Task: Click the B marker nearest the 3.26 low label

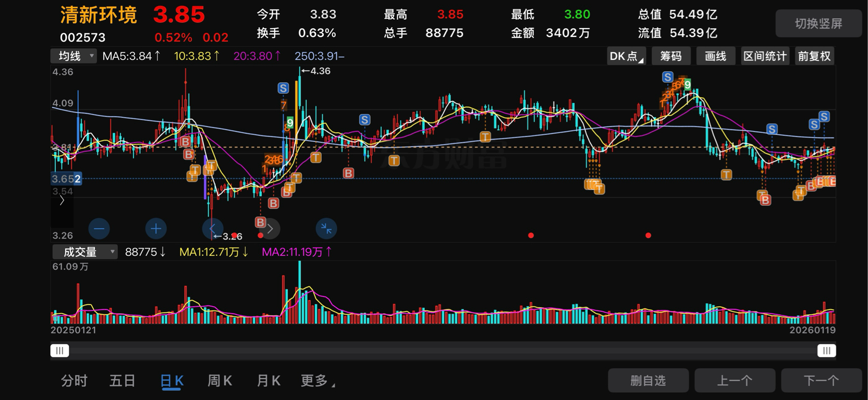Action: pos(261,222)
